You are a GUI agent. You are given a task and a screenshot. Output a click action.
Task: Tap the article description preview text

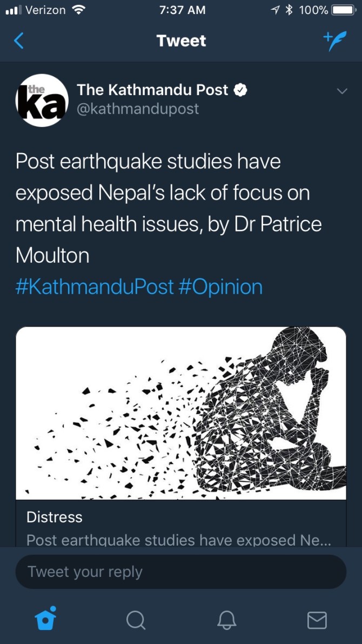pos(178,540)
